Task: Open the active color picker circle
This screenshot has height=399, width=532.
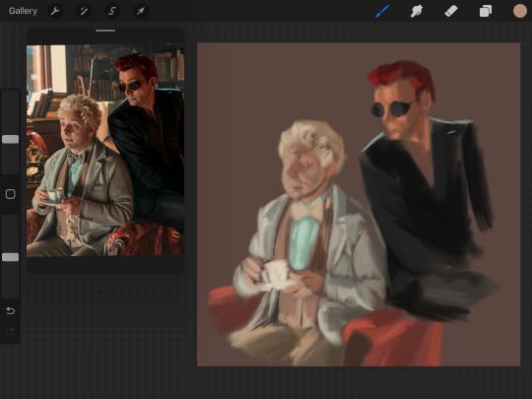Action: 520,11
